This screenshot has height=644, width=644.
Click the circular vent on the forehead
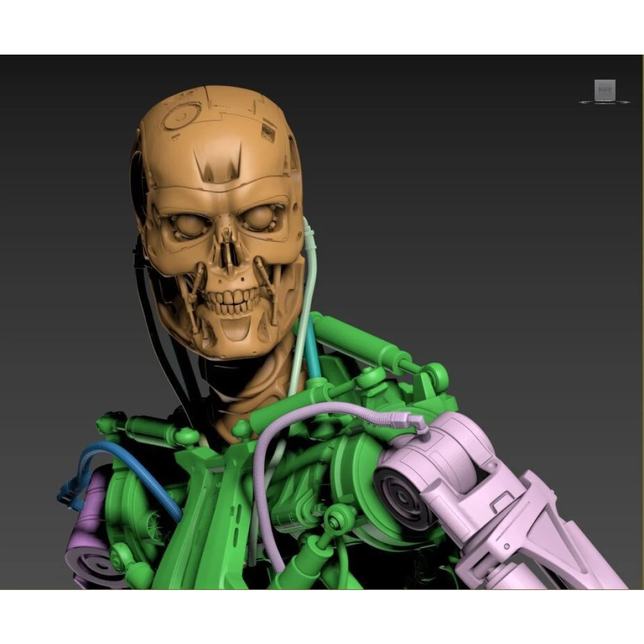coord(180,114)
